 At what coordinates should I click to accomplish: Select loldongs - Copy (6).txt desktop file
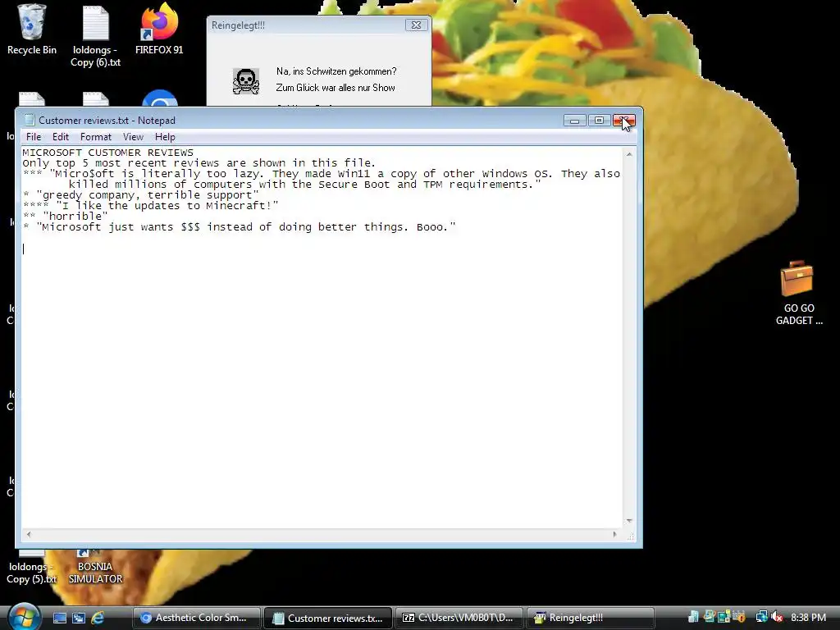coord(96,36)
